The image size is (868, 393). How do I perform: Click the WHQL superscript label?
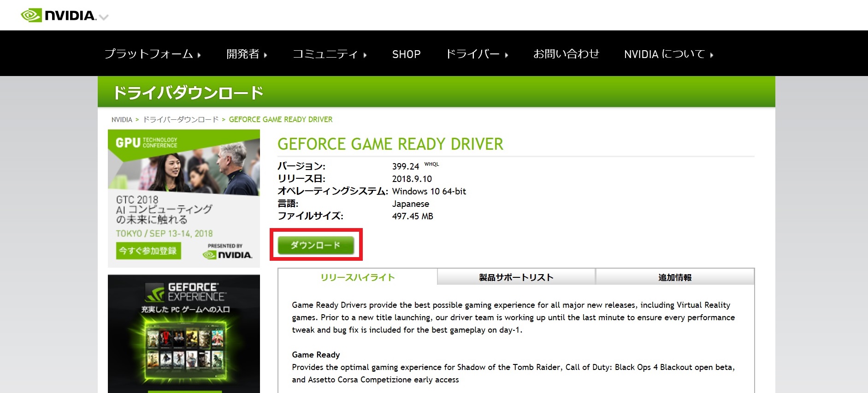[x=432, y=164]
